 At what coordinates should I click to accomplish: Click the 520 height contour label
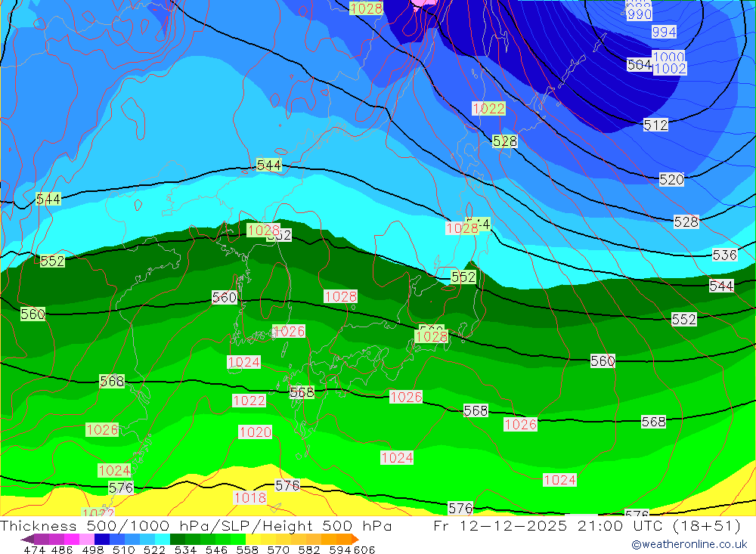(671, 180)
